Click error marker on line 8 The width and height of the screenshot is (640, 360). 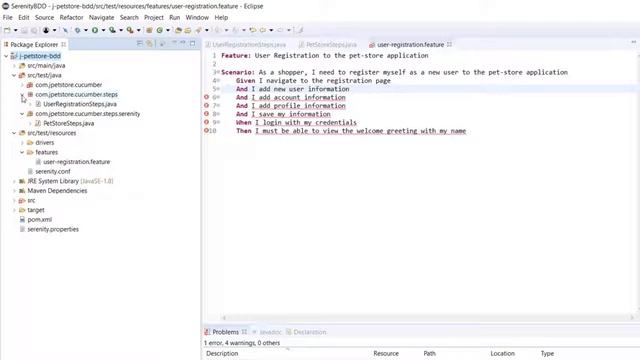(206, 114)
